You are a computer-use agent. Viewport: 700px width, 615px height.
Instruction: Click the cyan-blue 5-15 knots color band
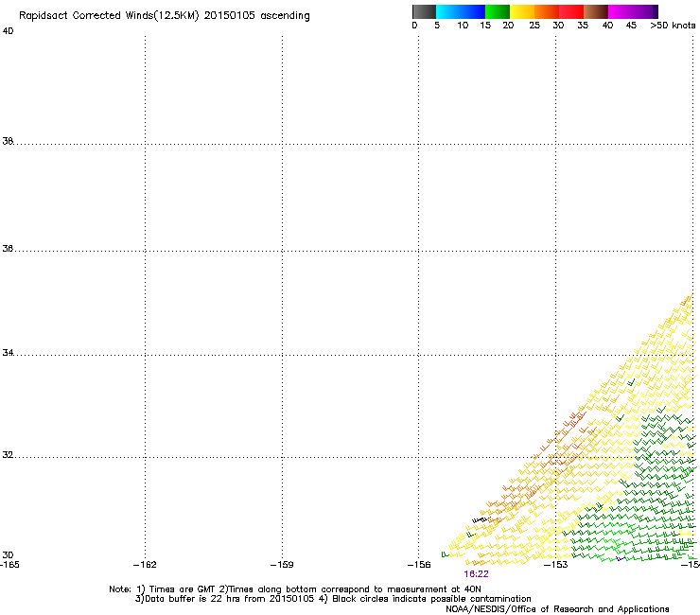[x=461, y=11]
